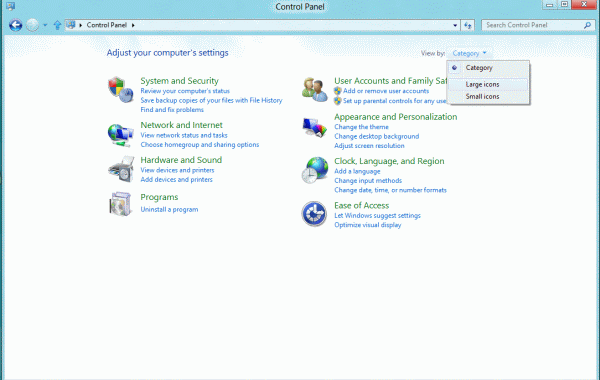Click Find and fix problems
This screenshot has width=600, height=380.
pos(172,110)
